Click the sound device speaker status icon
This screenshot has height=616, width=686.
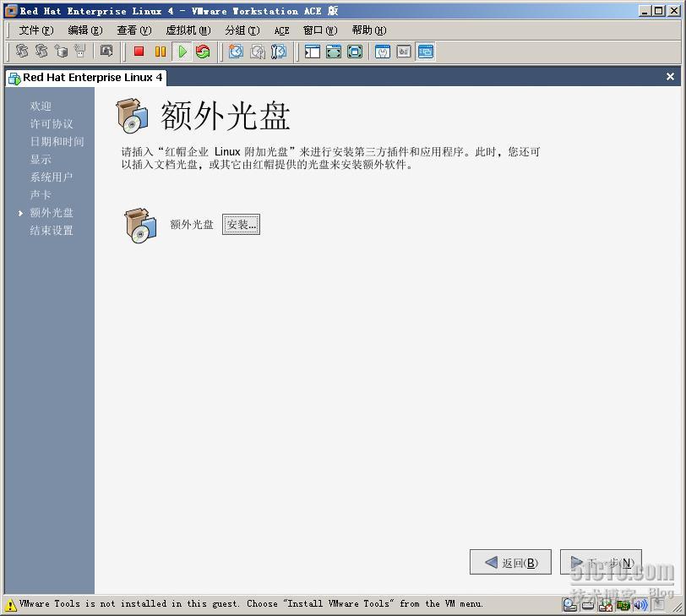tap(640, 605)
